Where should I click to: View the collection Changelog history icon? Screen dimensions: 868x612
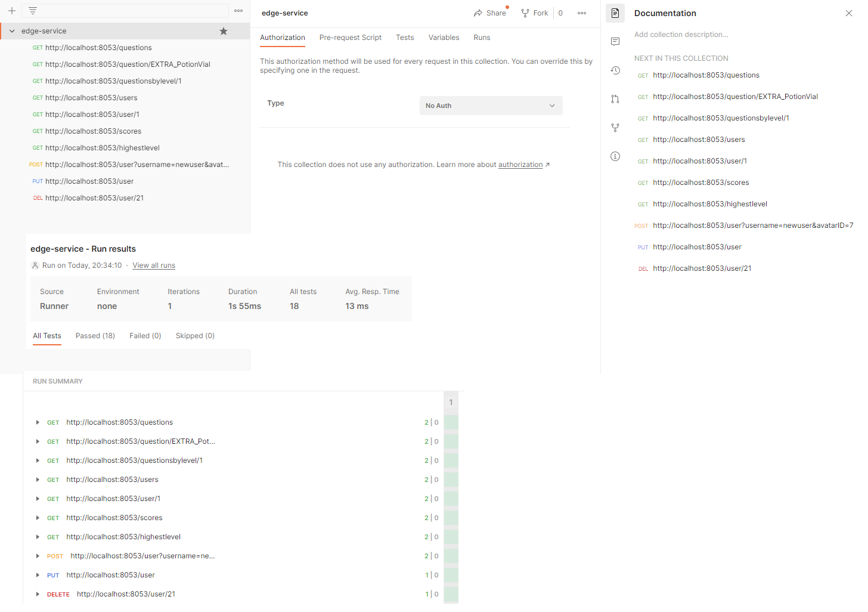(615, 70)
